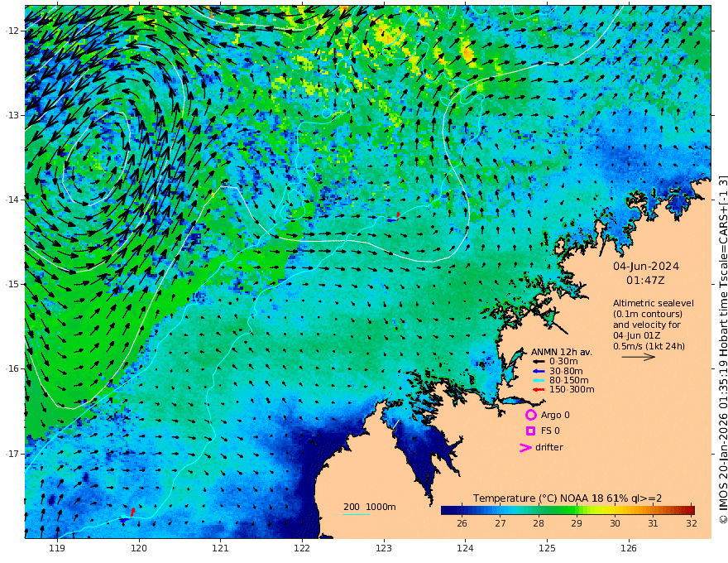This screenshot has height=563, width=728.
Task: Click the 'drifter' legend label
Action: pos(549,447)
